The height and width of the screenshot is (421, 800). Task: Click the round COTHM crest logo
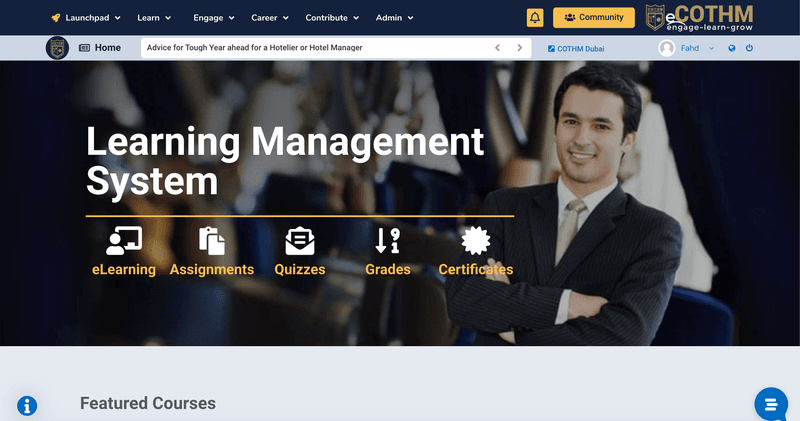(x=57, y=48)
